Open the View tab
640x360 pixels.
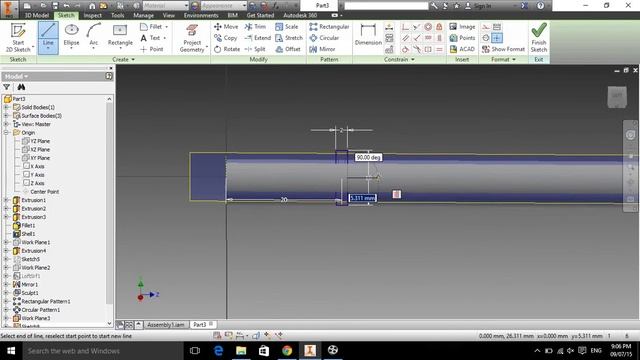[x=169, y=15]
